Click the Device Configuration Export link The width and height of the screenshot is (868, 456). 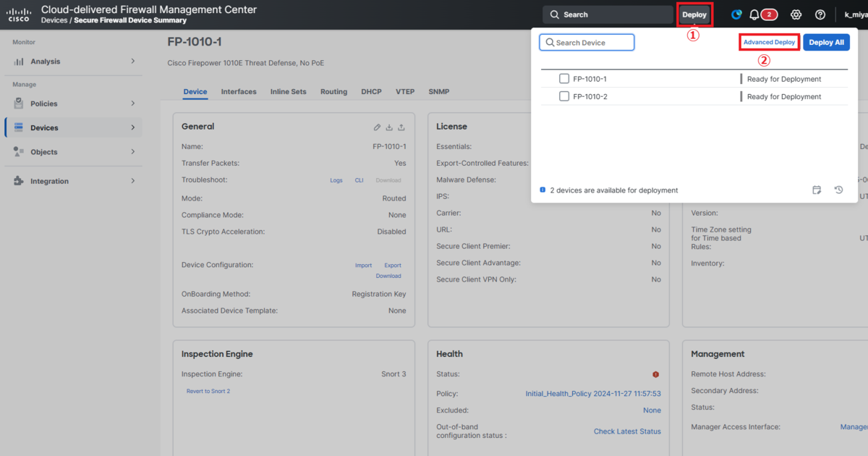(x=393, y=266)
